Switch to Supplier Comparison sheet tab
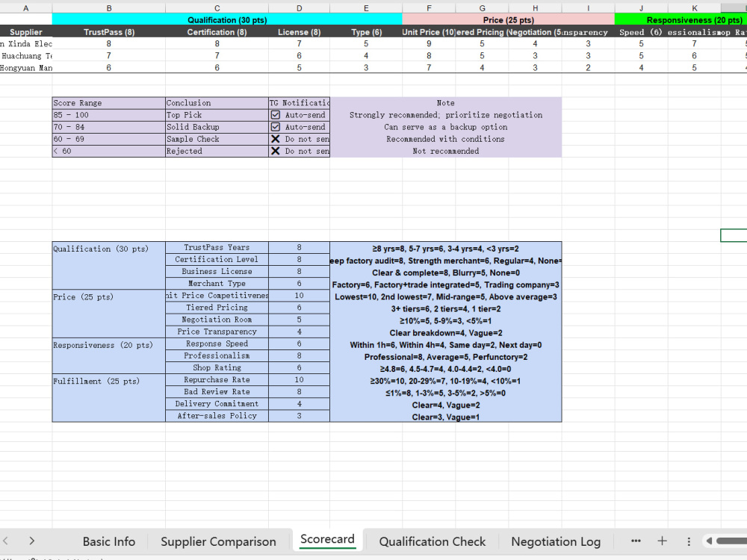The image size is (747, 560). point(218,541)
